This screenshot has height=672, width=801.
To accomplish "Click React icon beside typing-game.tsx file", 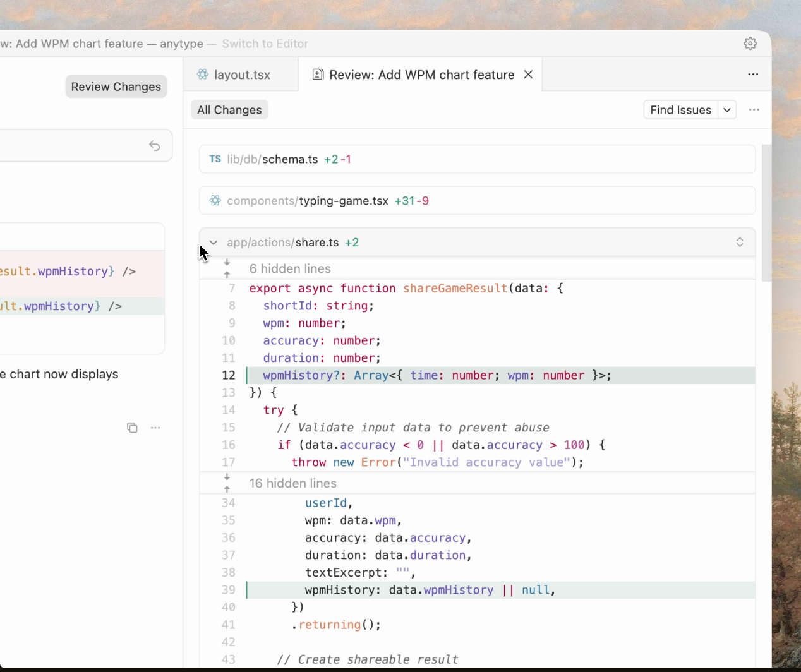I will click(x=215, y=201).
